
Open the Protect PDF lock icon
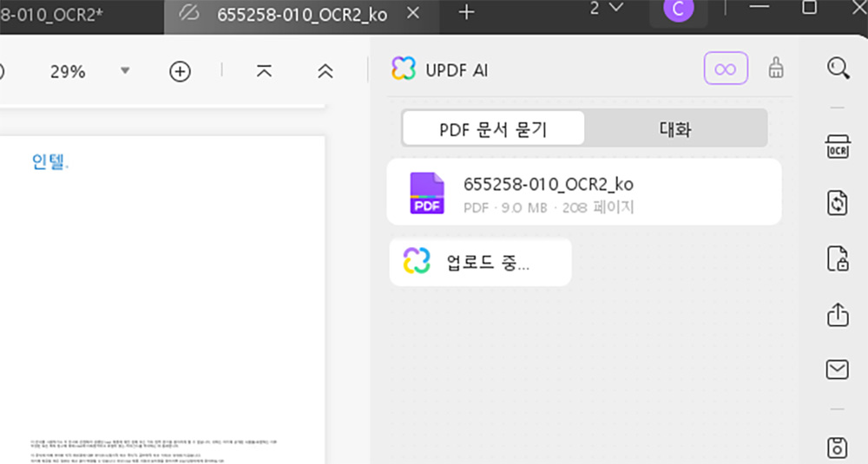[838, 258]
